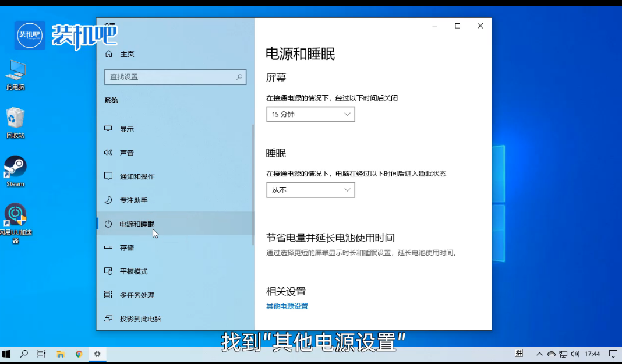This screenshot has height=364, width=622.
Task: Open Projecting to this PC (投影到此电脑)
Action: 140,319
